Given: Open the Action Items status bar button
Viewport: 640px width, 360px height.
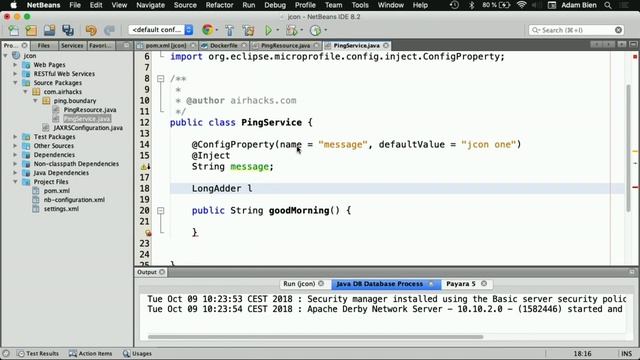Looking at the screenshot, I should (x=91, y=353).
